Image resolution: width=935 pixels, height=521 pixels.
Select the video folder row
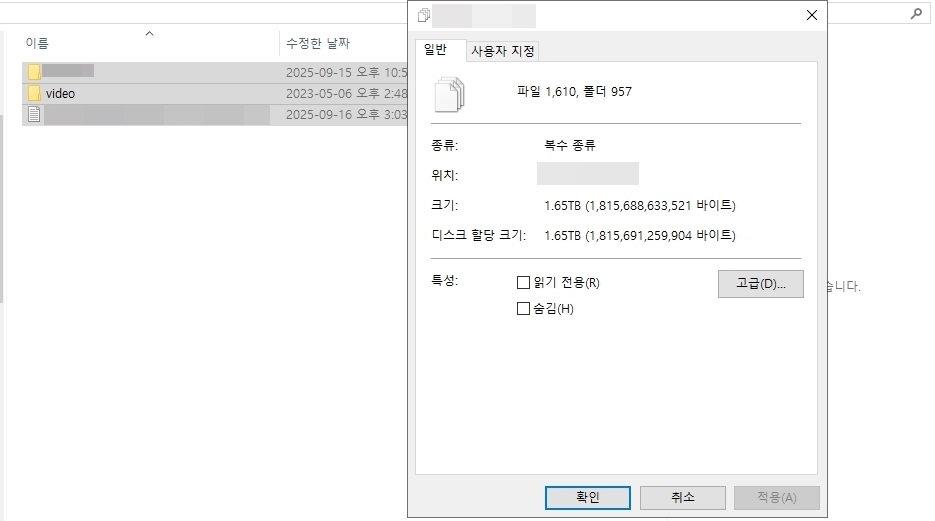pos(215,94)
